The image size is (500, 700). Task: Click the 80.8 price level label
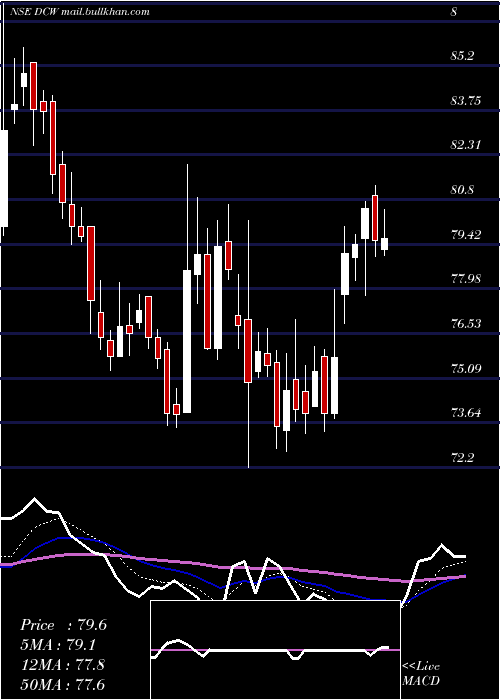[462, 190]
